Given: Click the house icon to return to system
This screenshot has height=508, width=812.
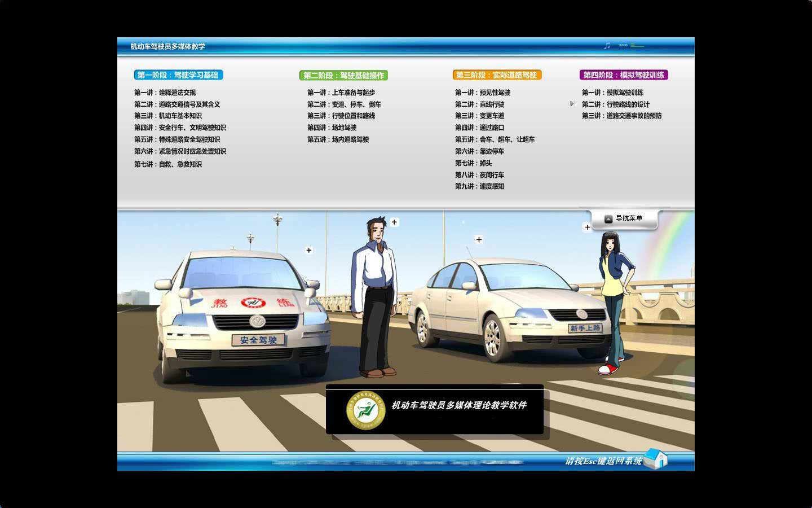Looking at the screenshot, I should click(x=655, y=459).
